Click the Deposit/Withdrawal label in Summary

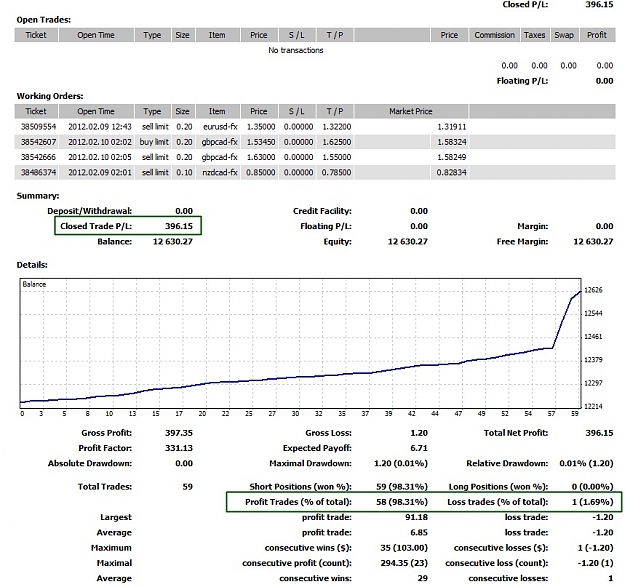[x=90, y=211]
